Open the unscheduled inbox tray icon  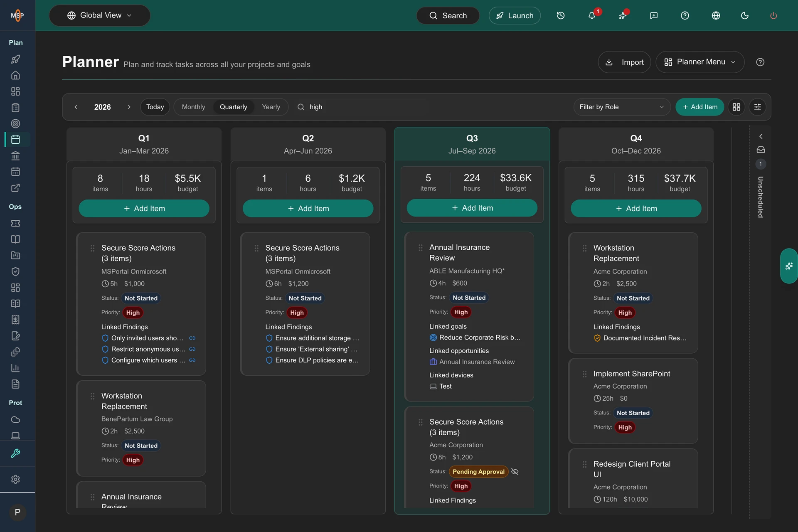click(761, 150)
